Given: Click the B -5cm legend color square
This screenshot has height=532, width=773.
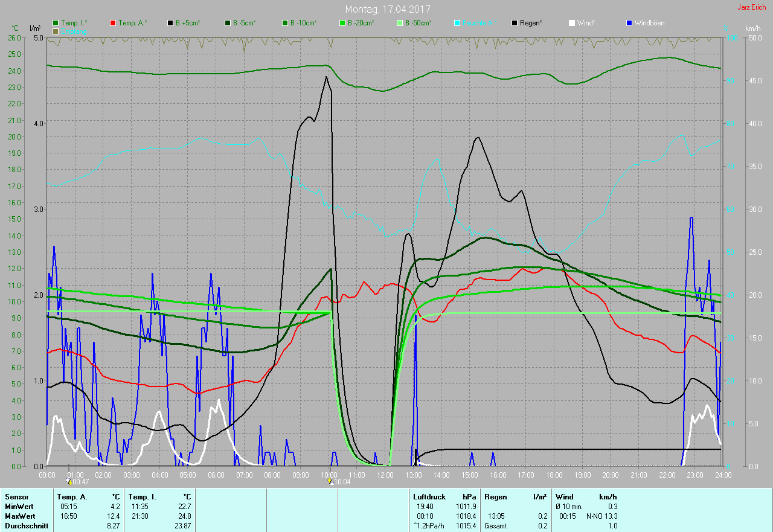Looking at the screenshot, I should coord(228,23).
